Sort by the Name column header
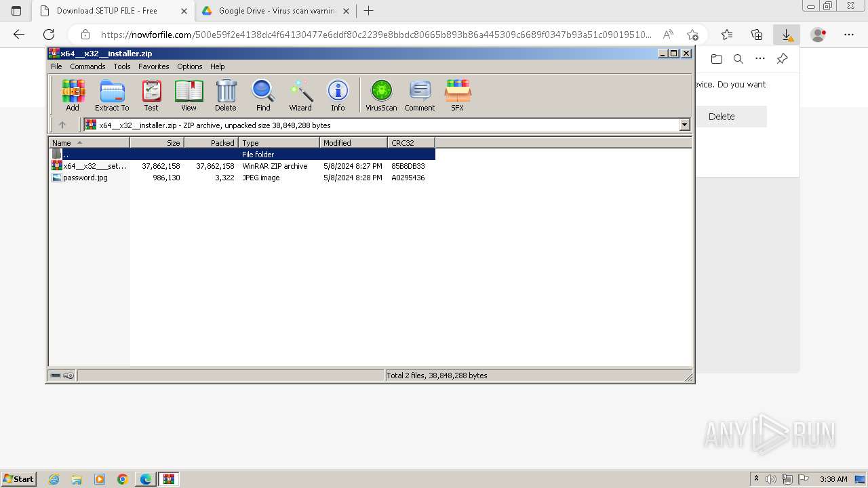The image size is (868, 488). point(89,142)
